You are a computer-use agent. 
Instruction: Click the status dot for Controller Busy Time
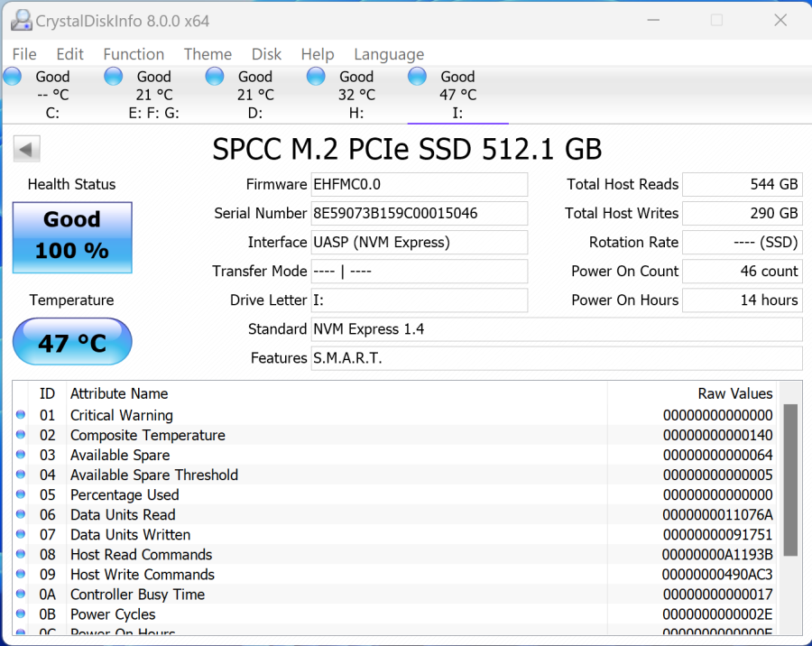pos(21,594)
